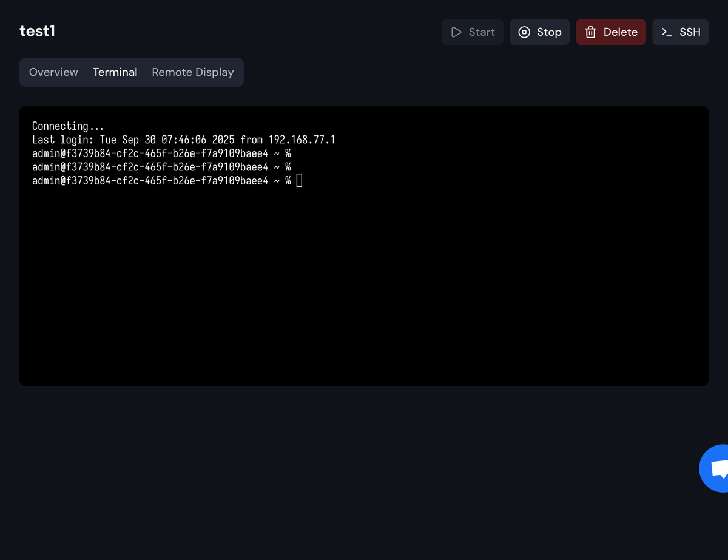Open the blue chat support bubble
Screen dimensions: 728x560
point(716,468)
